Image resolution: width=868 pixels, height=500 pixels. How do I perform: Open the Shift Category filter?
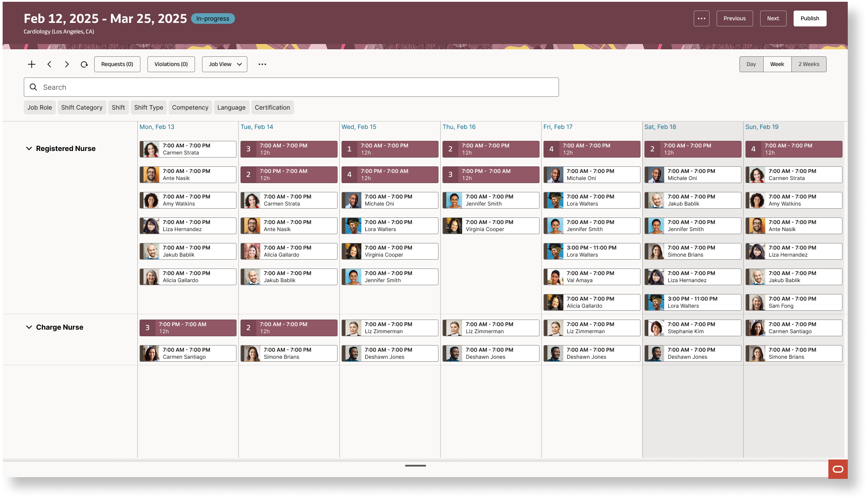click(x=82, y=107)
